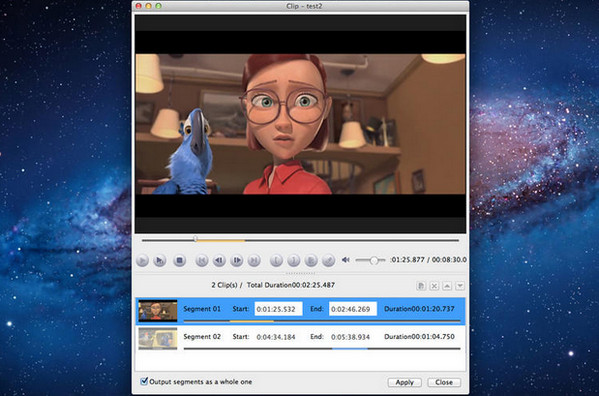Screen dimensions: 599x396
Task: Jump to the end with skip-forward button
Action: click(254, 261)
